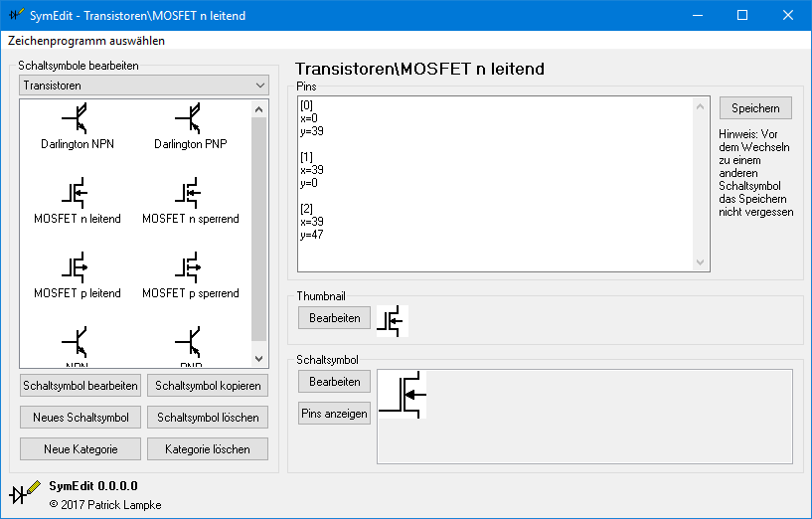Choose the MOSFET p sperrend symbol
812x519 pixels.
click(191, 273)
